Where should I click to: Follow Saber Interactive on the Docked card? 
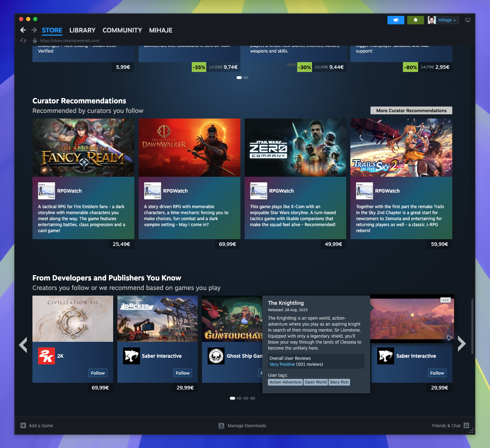tap(183, 373)
